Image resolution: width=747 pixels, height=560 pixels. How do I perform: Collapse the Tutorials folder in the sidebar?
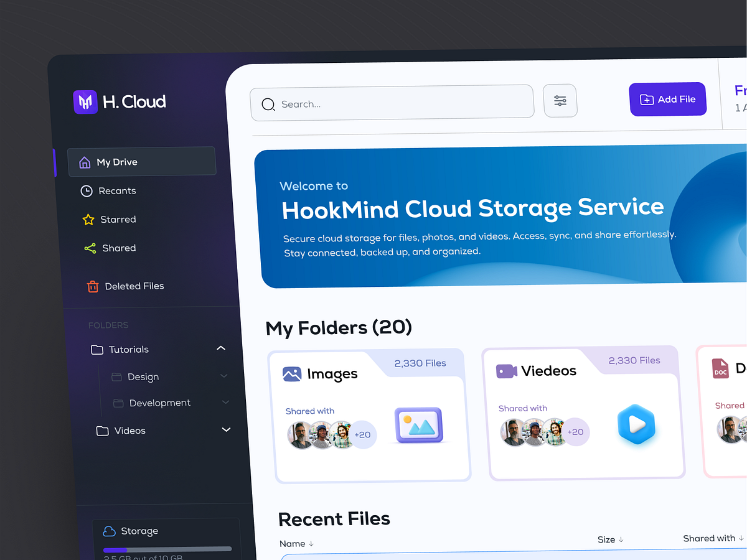[221, 348]
